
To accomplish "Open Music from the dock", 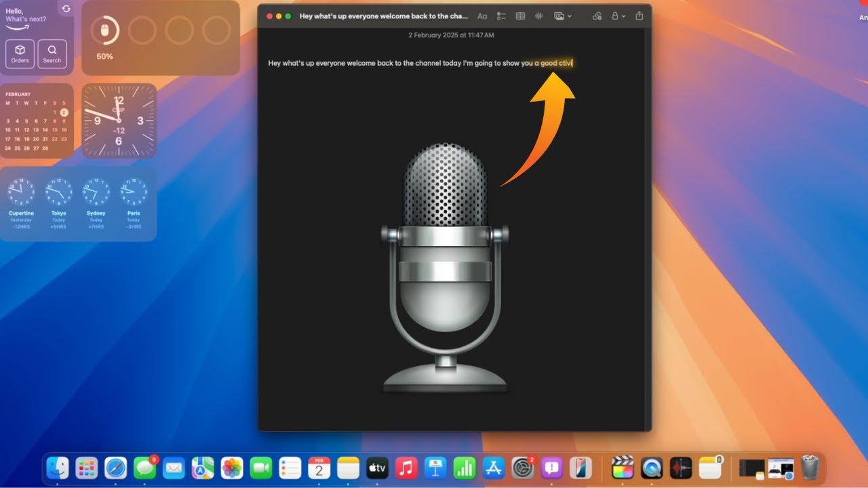I will (406, 468).
